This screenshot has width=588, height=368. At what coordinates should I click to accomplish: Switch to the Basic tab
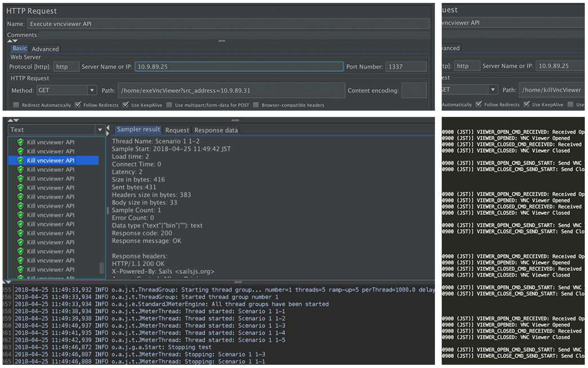click(20, 48)
